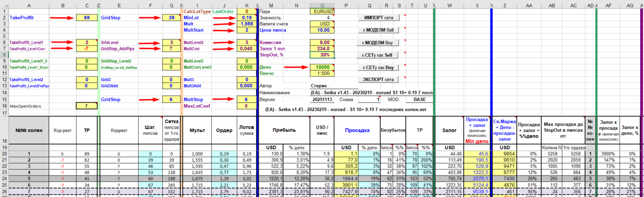Select the №№ колен table header

pyautogui.click(x=29, y=130)
